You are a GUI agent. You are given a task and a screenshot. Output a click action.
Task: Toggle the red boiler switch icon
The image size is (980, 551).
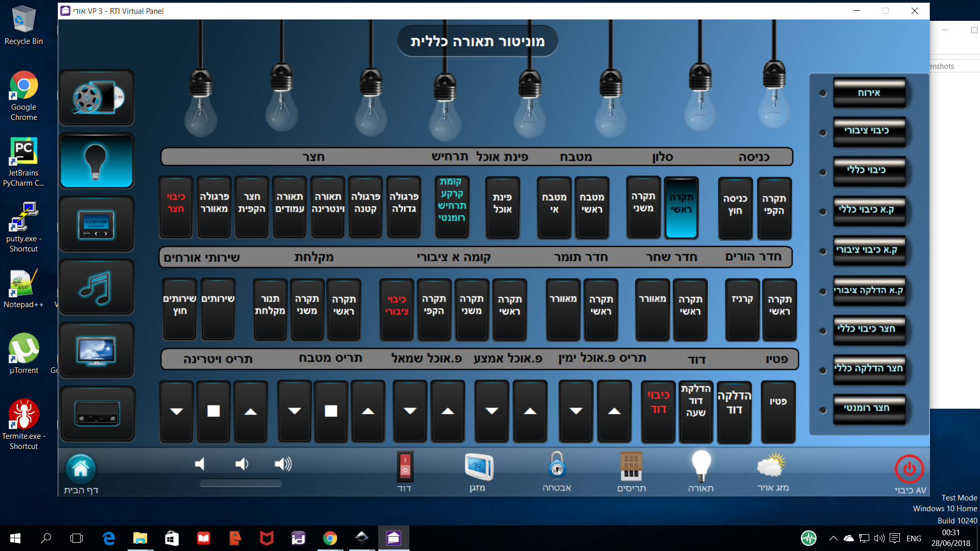pos(405,466)
